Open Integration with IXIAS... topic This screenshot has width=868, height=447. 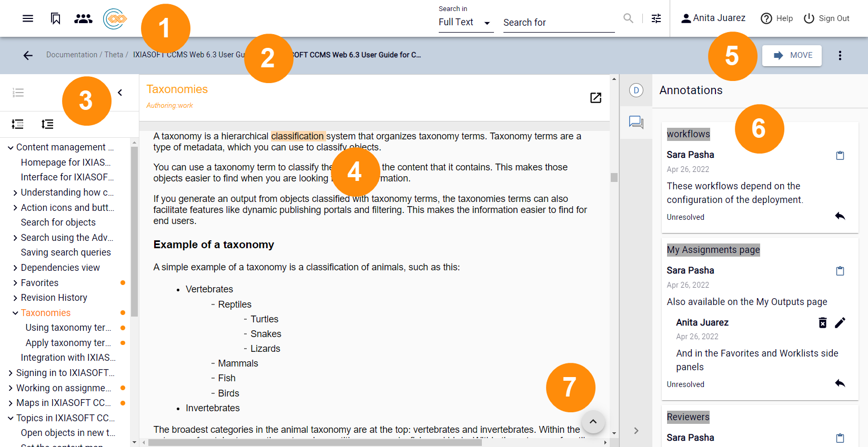pos(68,358)
